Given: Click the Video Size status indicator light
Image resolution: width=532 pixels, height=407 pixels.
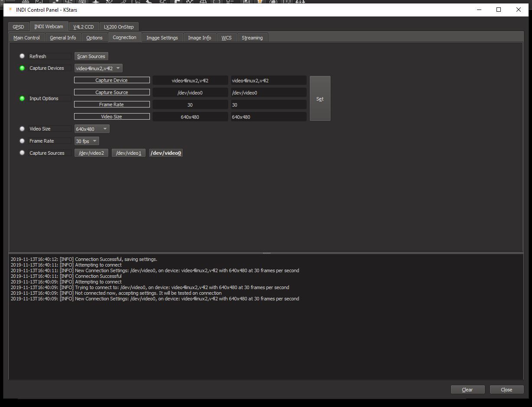Looking at the screenshot, I should pos(22,129).
